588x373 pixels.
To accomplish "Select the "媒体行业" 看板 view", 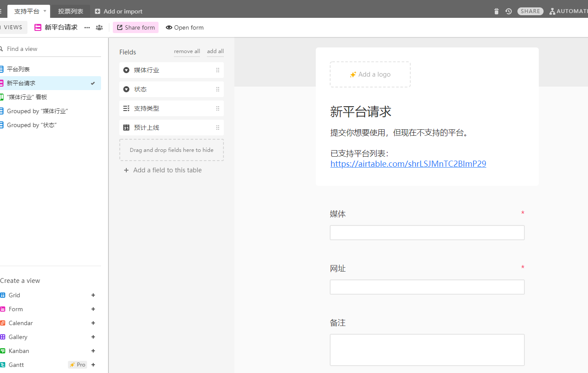I will pos(27,97).
